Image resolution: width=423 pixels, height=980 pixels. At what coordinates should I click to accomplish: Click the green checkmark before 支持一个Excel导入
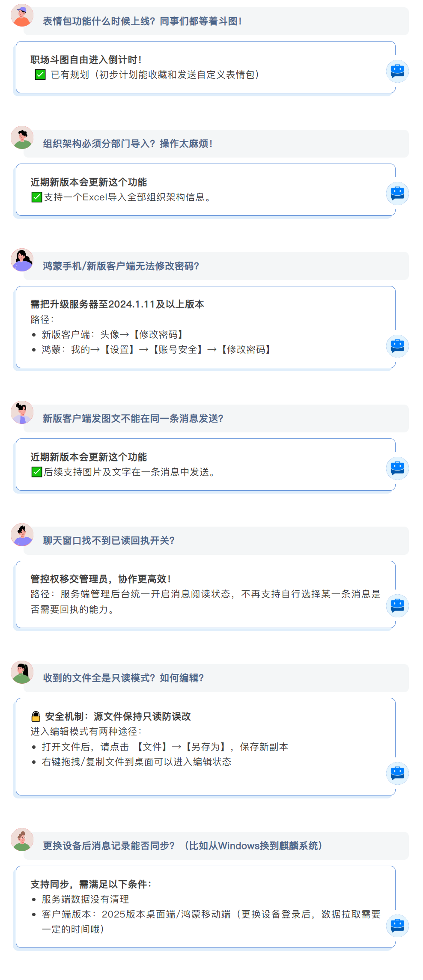(x=37, y=197)
